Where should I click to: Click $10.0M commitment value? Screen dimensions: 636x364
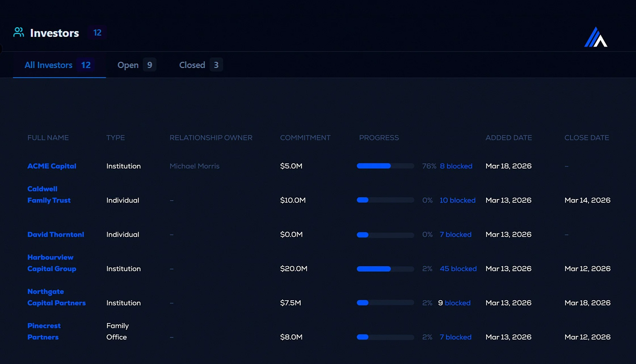pos(293,200)
